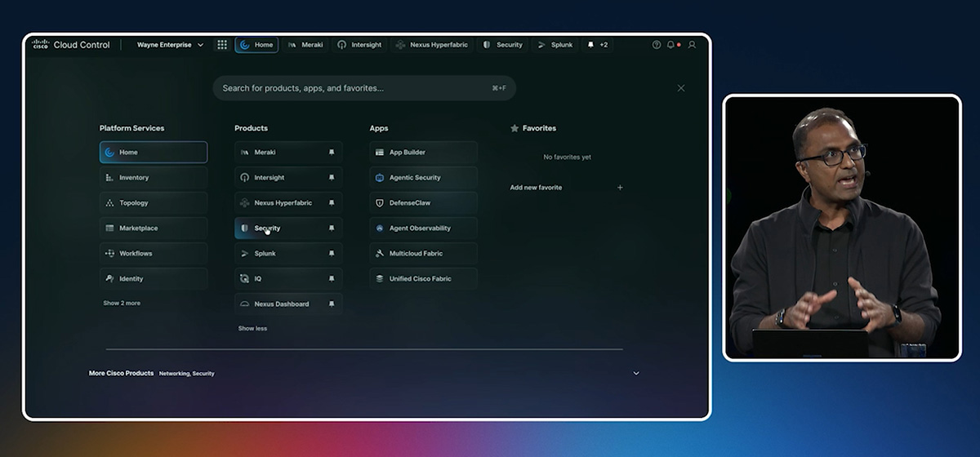Viewport: 980px width, 457px height.
Task: Click the No favorites yet text
Action: pyautogui.click(x=567, y=158)
